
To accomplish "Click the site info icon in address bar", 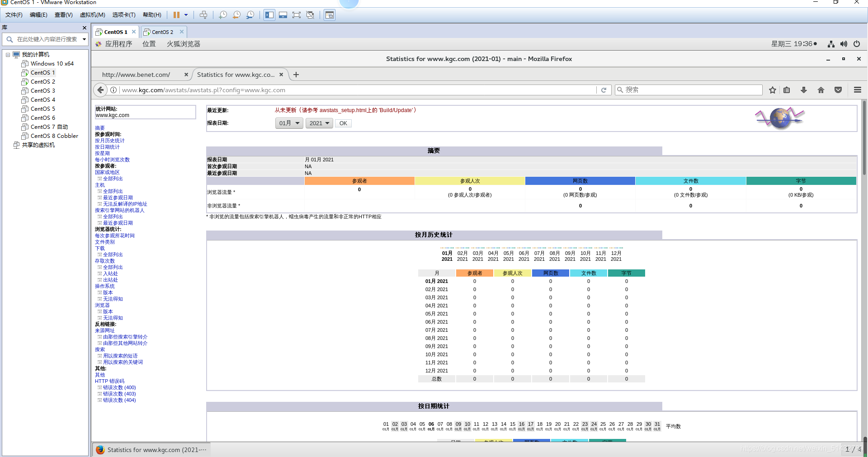I will 113,90.
